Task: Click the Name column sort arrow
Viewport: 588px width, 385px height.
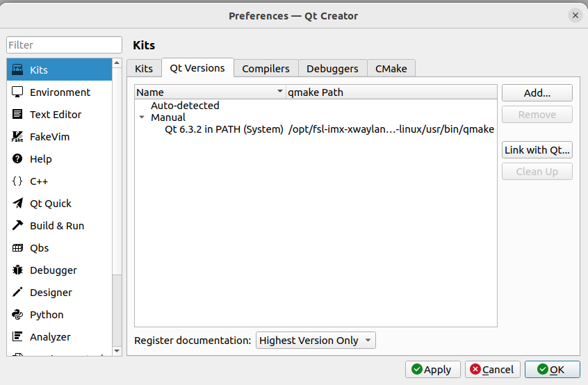Action: pyautogui.click(x=279, y=92)
